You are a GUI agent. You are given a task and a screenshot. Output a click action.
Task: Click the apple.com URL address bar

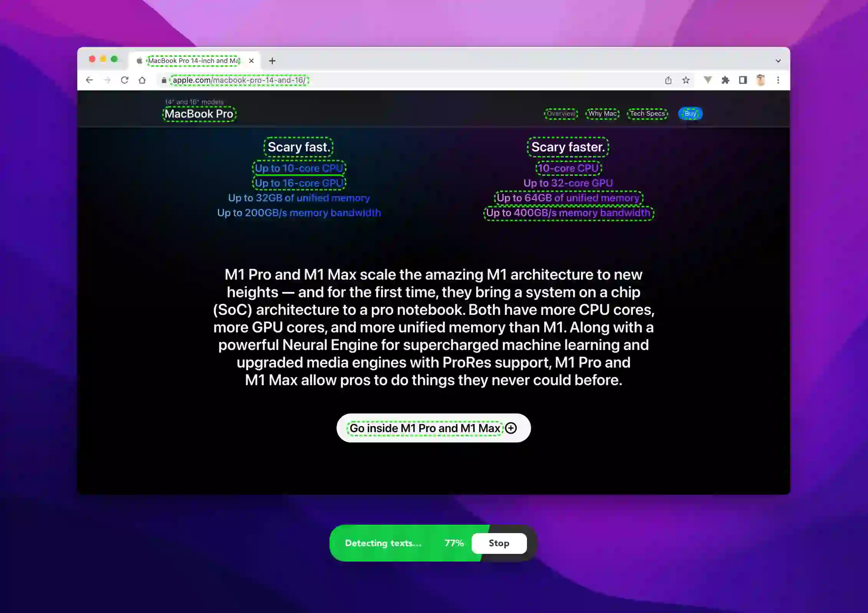click(x=240, y=80)
